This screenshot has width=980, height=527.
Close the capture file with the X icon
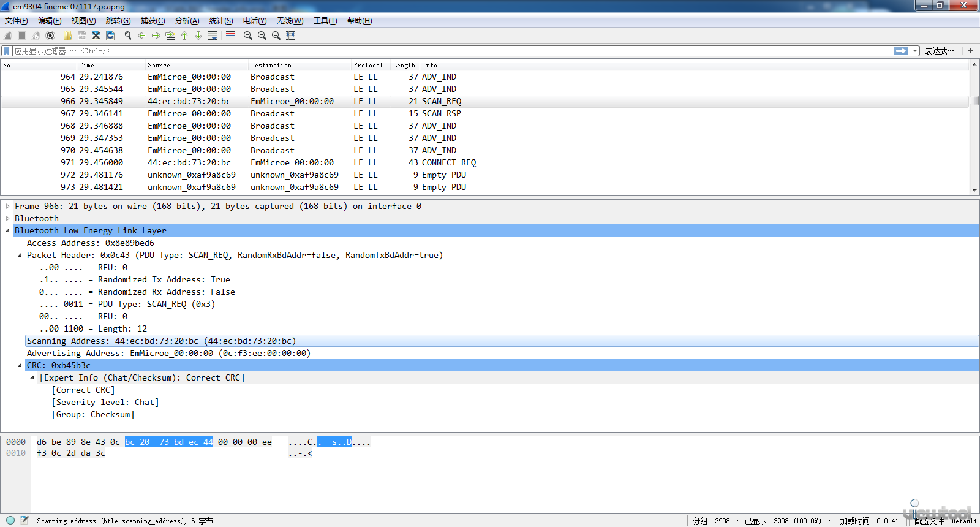point(96,36)
